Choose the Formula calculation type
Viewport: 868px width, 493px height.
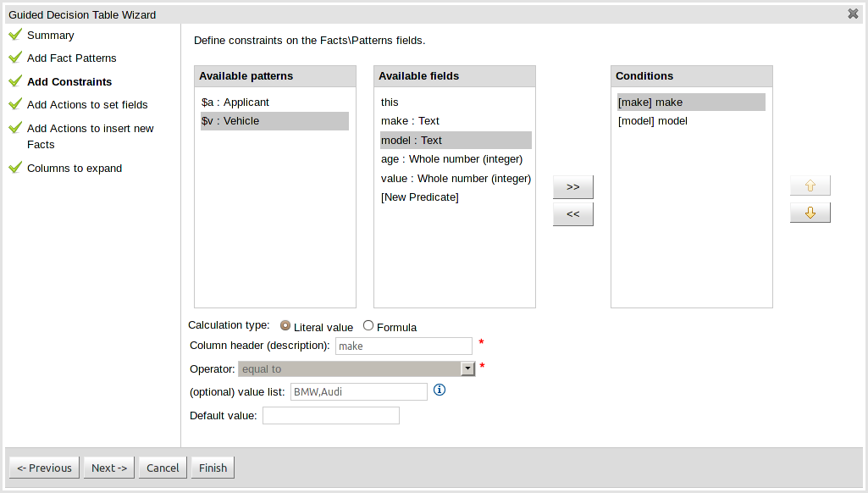368,326
